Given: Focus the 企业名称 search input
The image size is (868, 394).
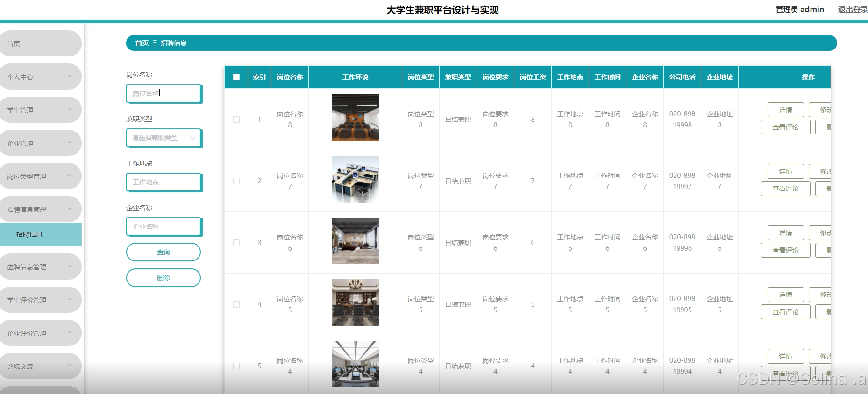Looking at the screenshot, I should (x=164, y=226).
